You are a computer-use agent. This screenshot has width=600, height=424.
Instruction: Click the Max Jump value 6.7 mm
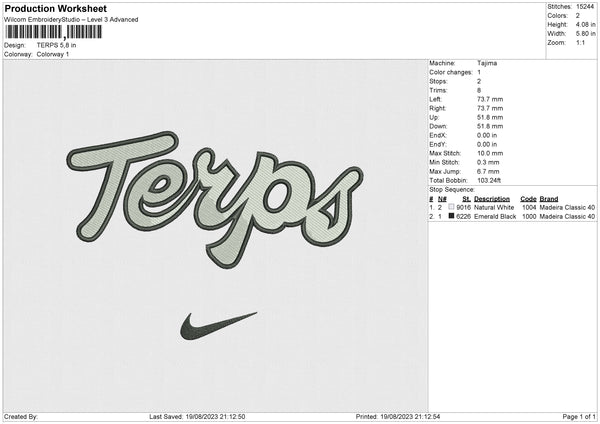coord(488,171)
